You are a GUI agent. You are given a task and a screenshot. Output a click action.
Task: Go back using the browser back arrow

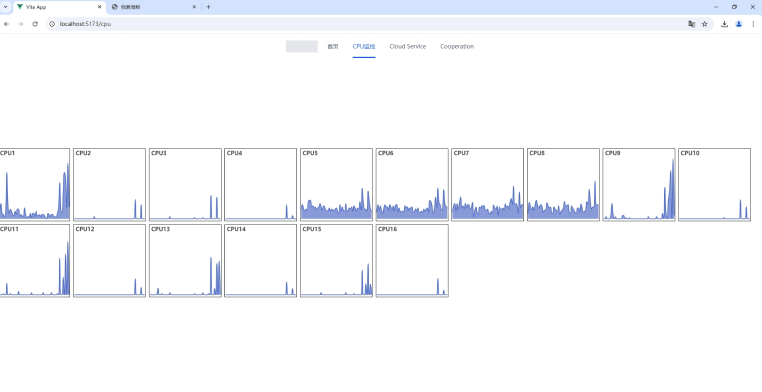pyautogui.click(x=6, y=24)
